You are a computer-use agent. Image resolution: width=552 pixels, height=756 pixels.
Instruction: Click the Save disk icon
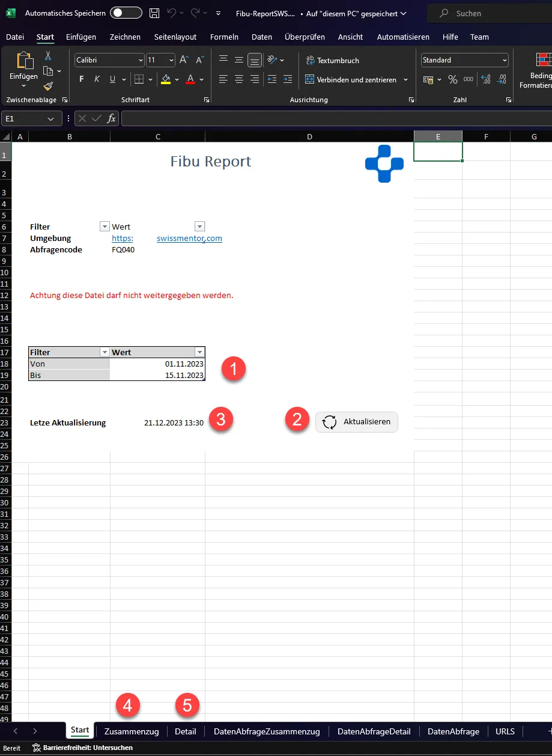point(154,13)
